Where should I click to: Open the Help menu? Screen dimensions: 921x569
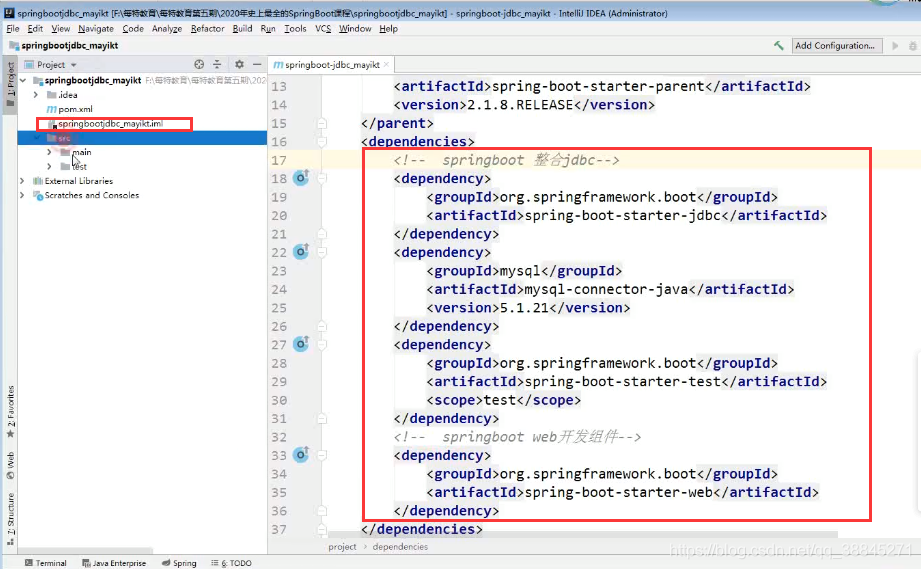[x=388, y=28]
